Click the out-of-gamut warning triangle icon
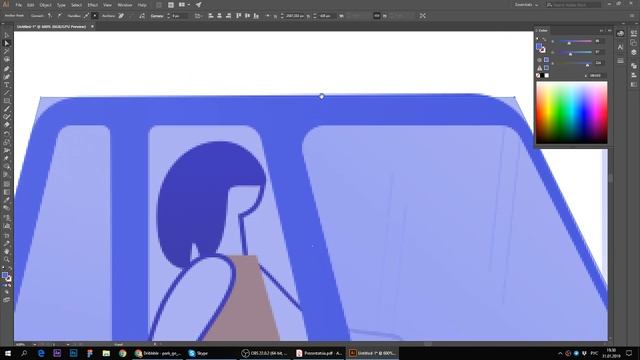This screenshot has width=640, height=360. tap(540, 68)
